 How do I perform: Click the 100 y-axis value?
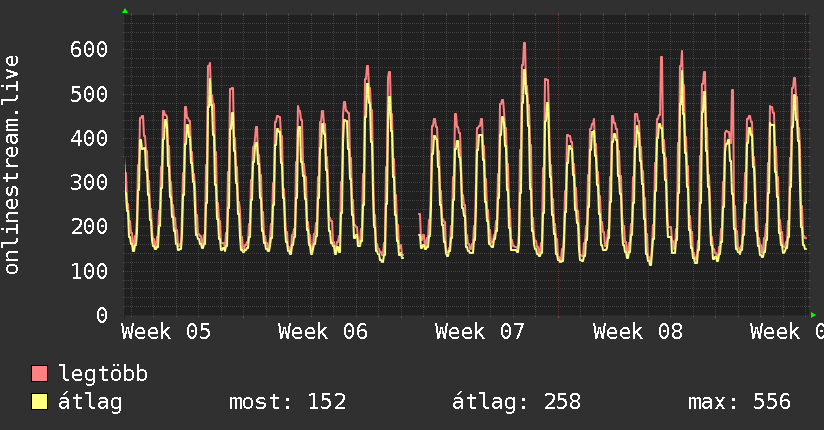pyautogui.click(x=88, y=271)
